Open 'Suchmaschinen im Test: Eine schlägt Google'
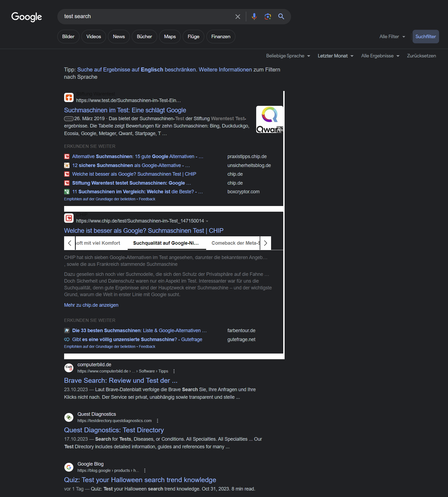This screenshot has width=448, height=497. click(x=125, y=110)
